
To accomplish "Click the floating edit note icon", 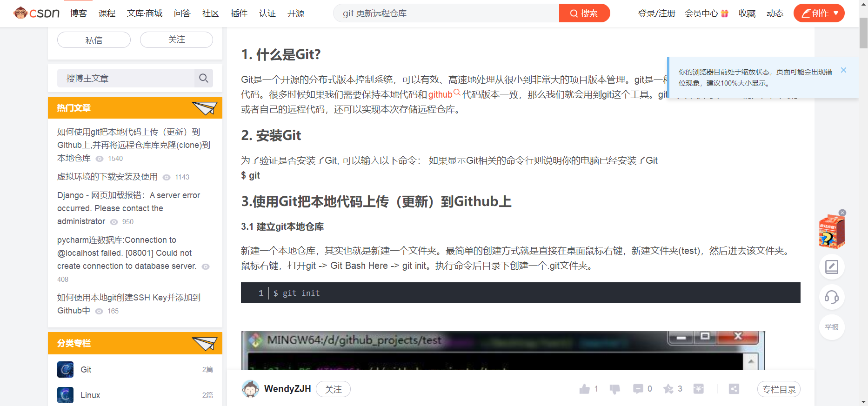I will [x=832, y=267].
